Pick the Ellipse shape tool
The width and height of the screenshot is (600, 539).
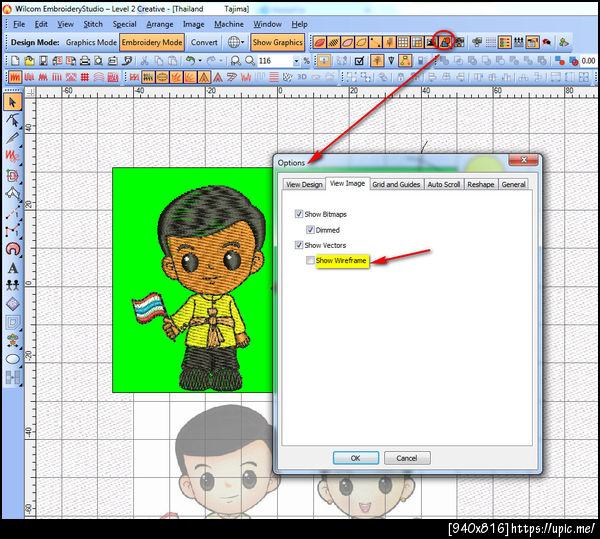12,360
